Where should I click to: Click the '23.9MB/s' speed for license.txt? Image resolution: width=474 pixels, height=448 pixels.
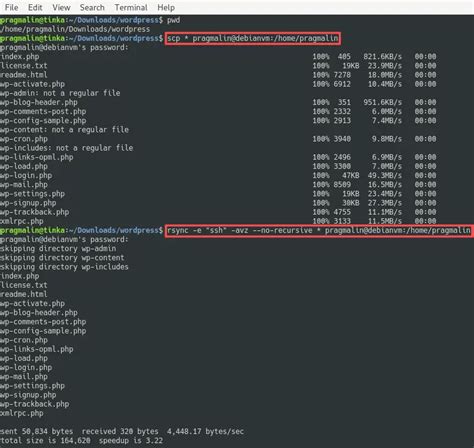385,66
